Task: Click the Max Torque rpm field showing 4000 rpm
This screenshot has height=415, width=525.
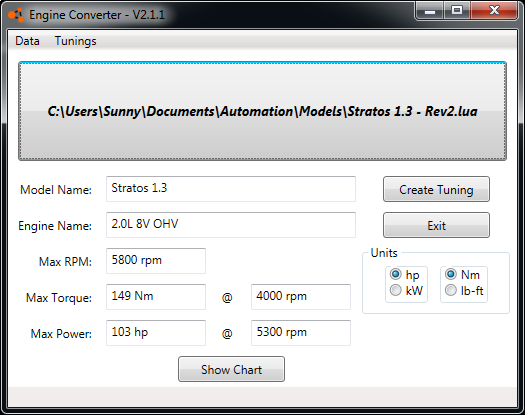Action: click(x=301, y=297)
